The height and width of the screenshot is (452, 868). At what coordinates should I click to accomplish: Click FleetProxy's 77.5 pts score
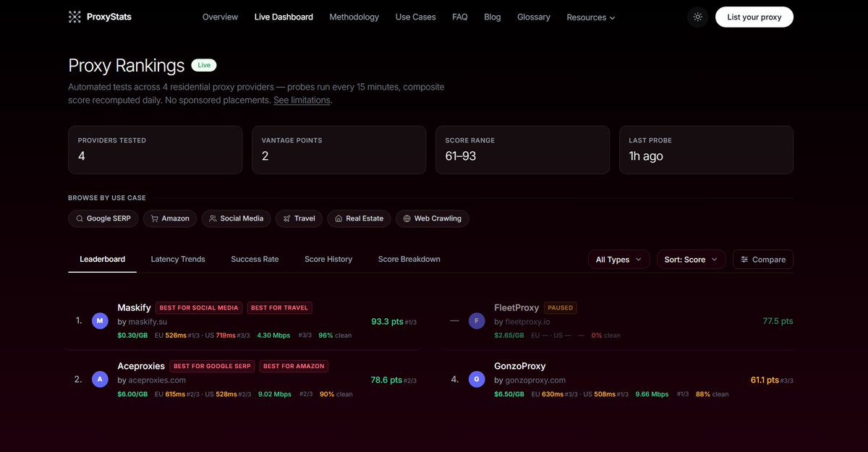pos(778,321)
